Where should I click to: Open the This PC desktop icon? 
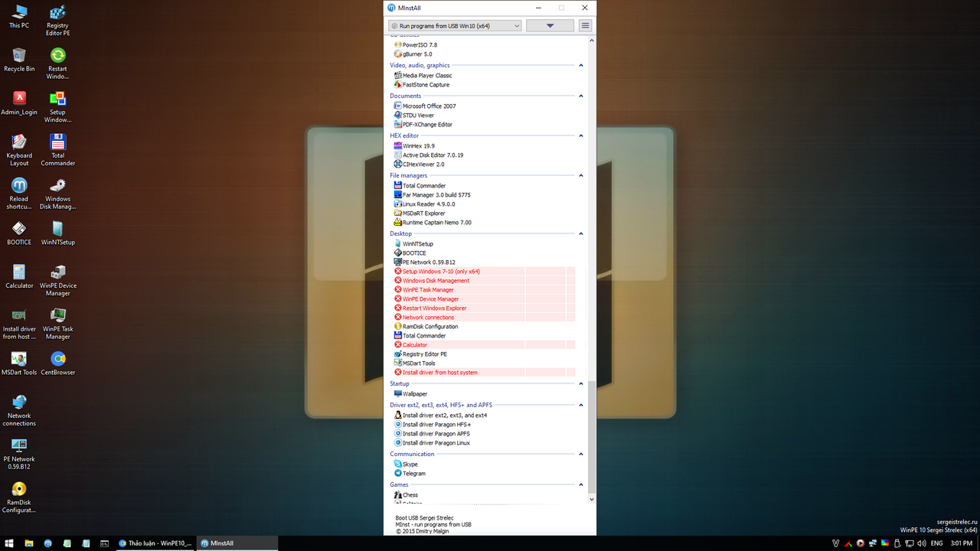[x=19, y=16]
